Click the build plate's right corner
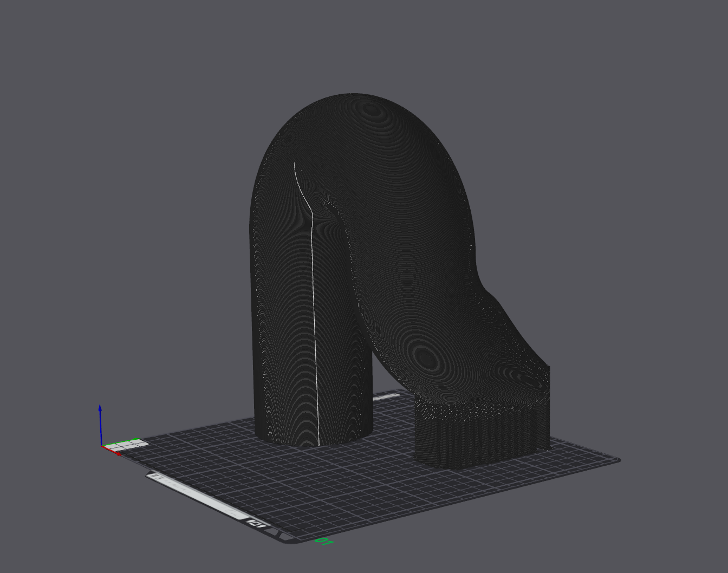This screenshot has height=573, width=728. pyautogui.click(x=616, y=460)
